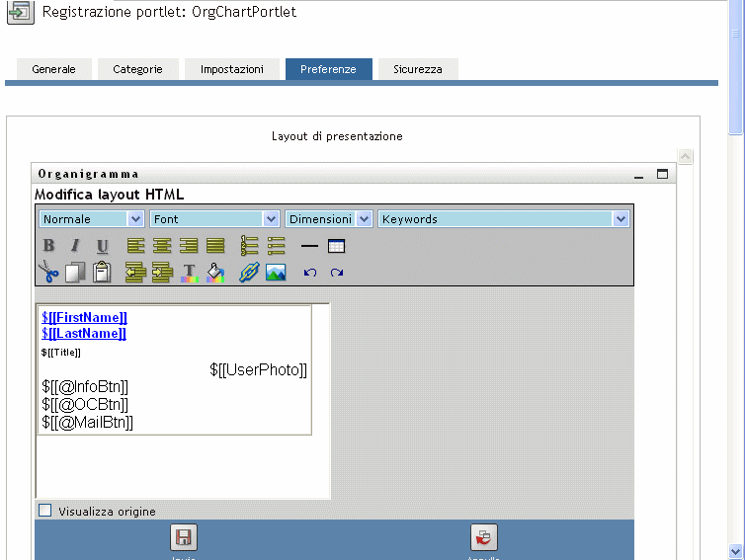Align text left icon
The image size is (745, 560).
(135, 246)
